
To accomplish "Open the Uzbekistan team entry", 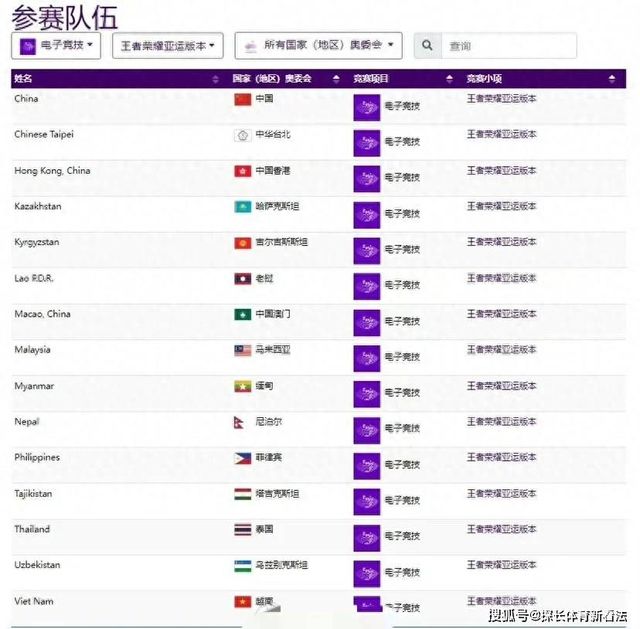I will (x=37, y=565).
